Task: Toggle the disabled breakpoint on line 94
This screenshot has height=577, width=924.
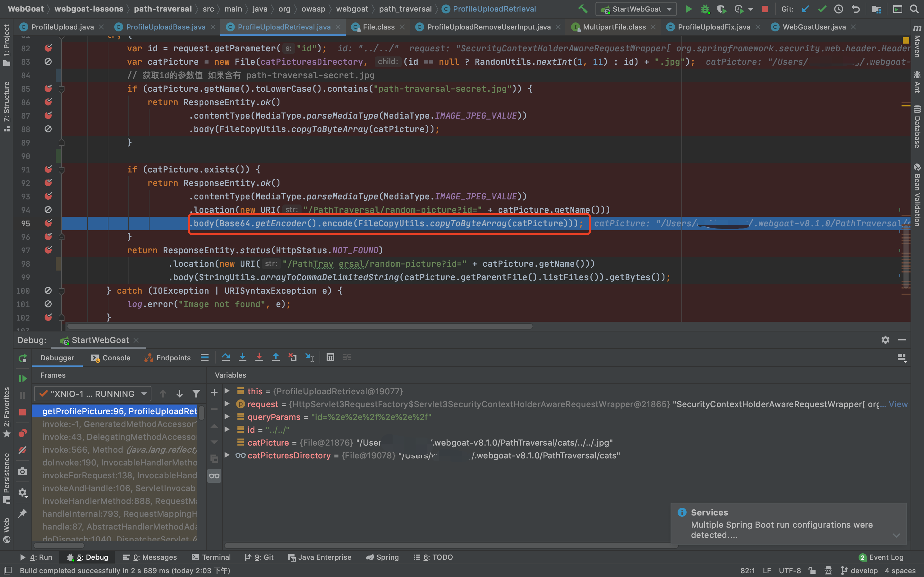Action: [x=48, y=210]
